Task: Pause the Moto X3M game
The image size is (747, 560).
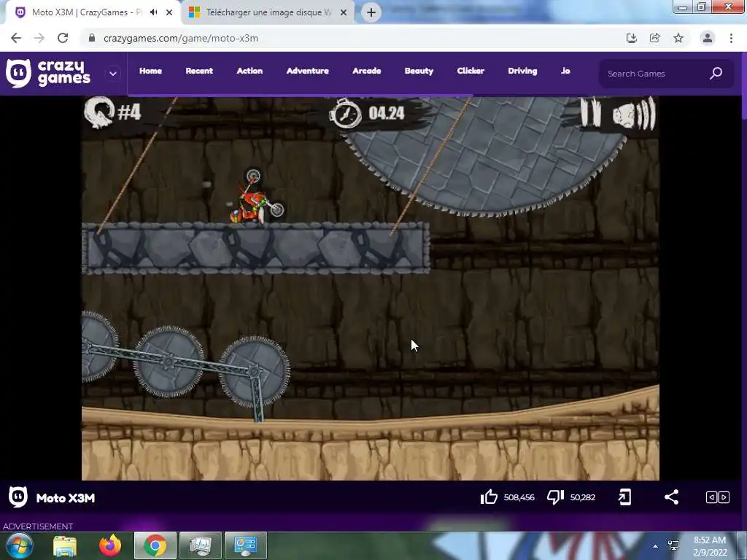Action: [591, 112]
